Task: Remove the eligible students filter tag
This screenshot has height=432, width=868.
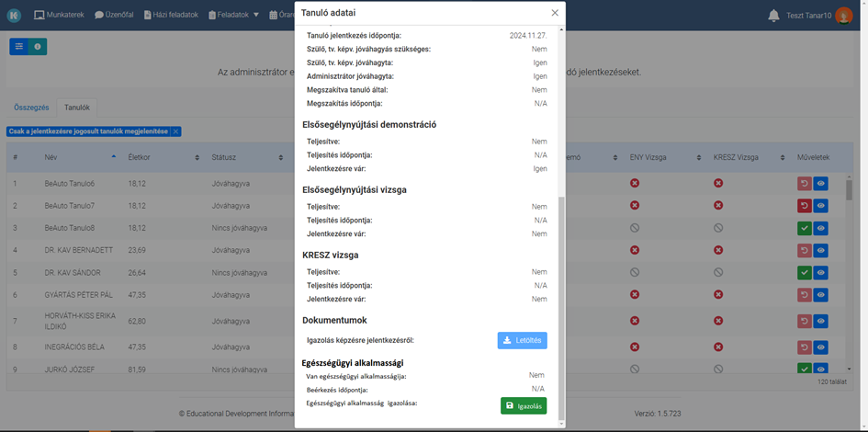Action: coord(175,131)
